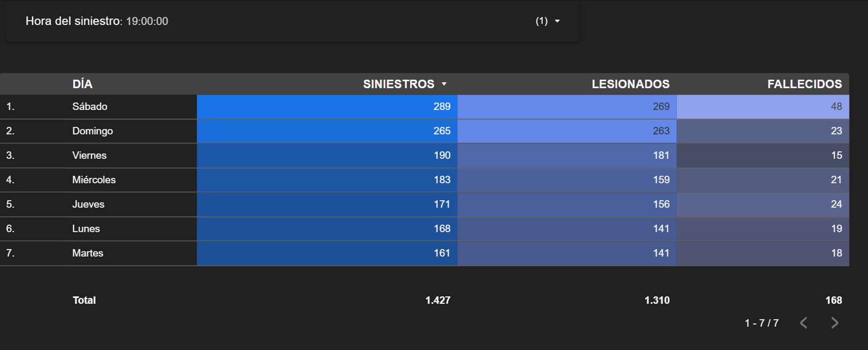Screen dimensions: 868x350
Task: Select the Sábado row
Action: pos(424,107)
